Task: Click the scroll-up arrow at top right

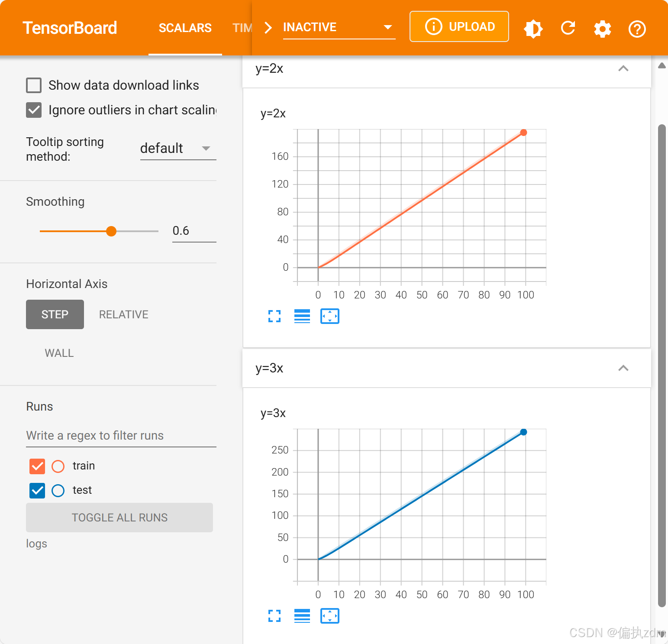Action: 662,66
